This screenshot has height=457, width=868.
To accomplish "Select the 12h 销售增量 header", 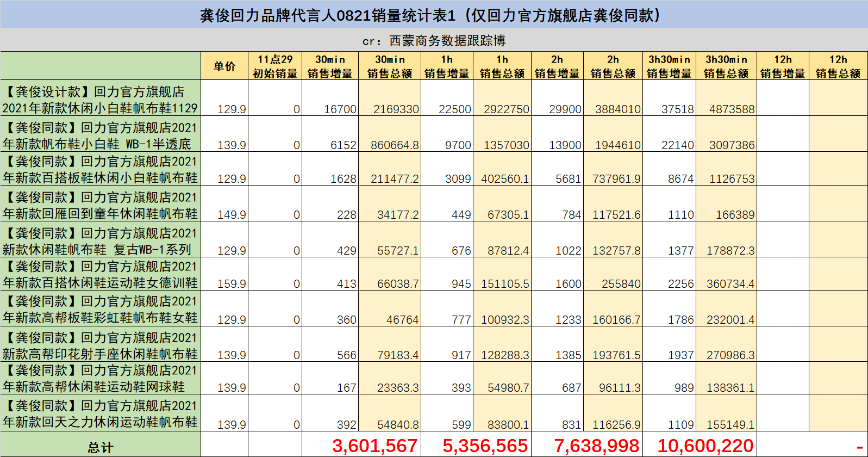I will pyautogui.click(x=783, y=66).
